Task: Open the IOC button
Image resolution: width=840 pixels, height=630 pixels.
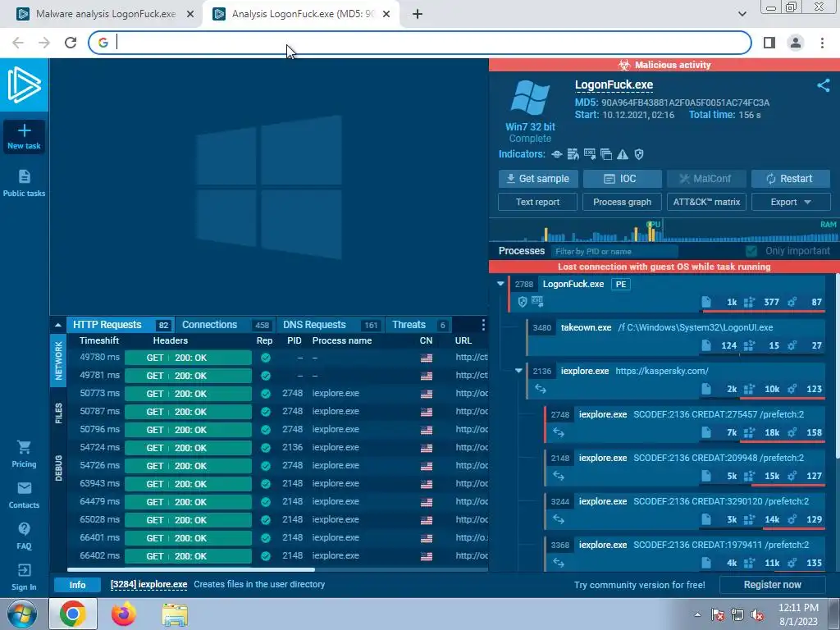Action: point(622,179)
